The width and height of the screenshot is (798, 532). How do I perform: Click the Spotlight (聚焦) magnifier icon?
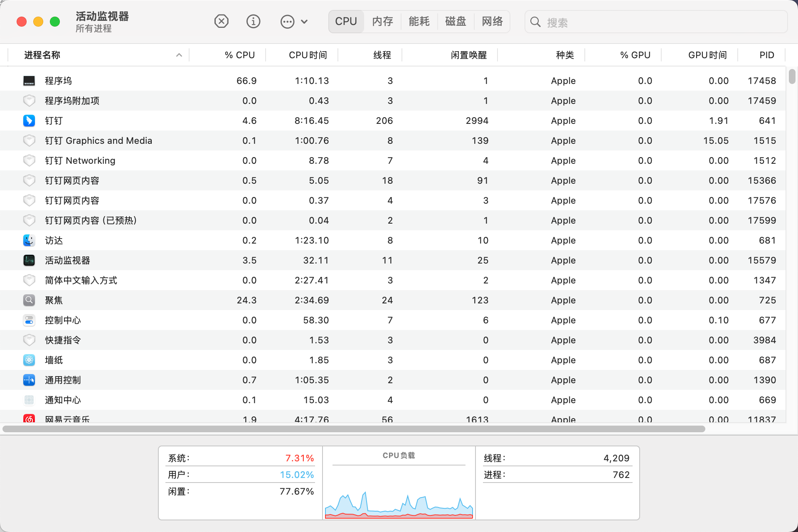coord(29,300)
